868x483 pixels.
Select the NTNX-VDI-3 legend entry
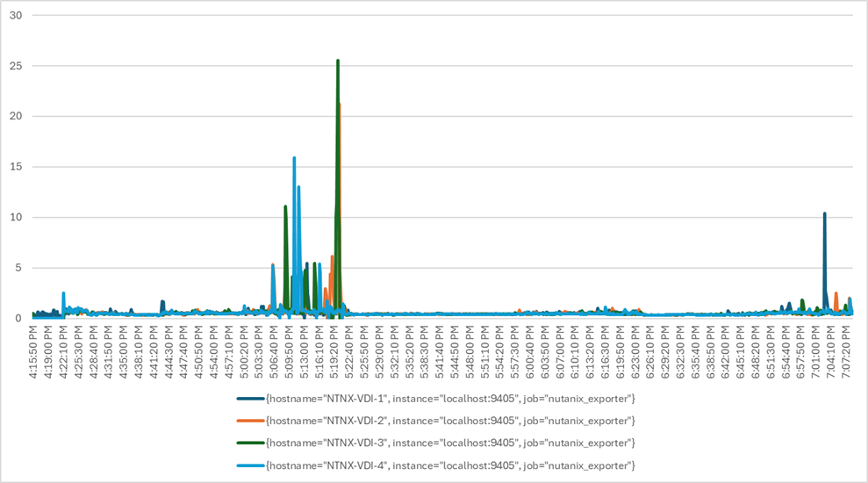click(435, 443)
